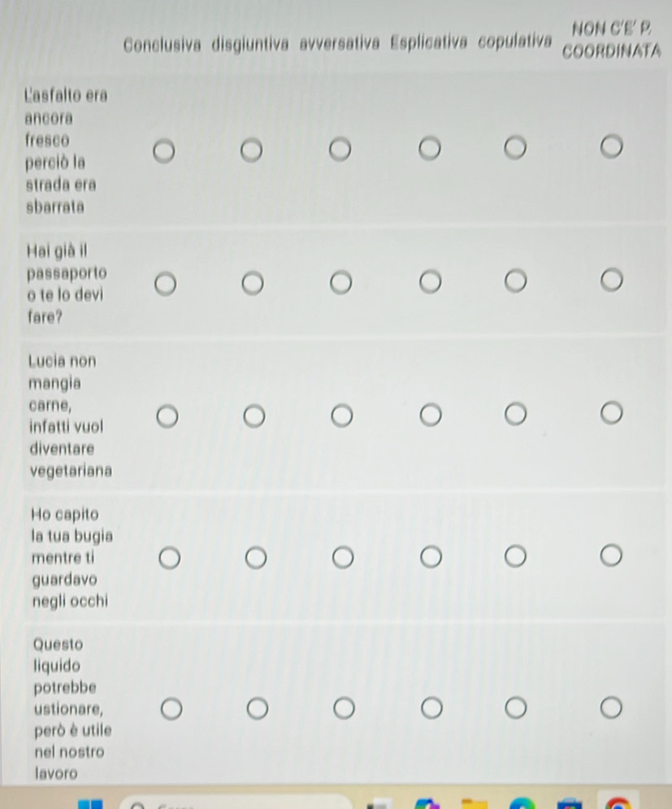Select copulativa for 'L'asfalto era ancora fresco'

515,147
